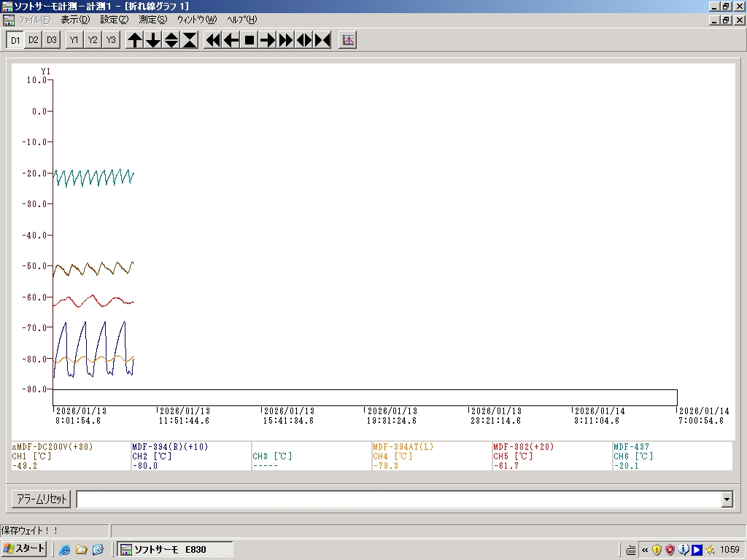Jump back with the double left arrow
The width and height of the screenshot is (747, 560).
(x=213, y=40)
